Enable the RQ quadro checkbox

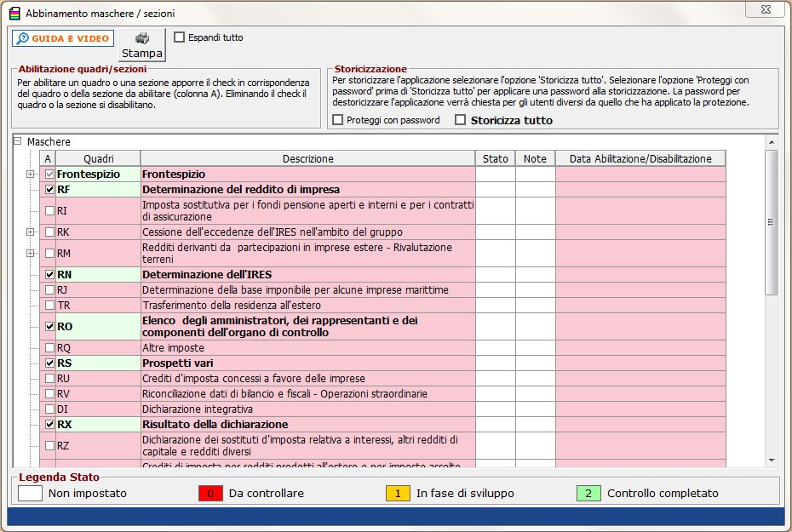tap(49, 348)
